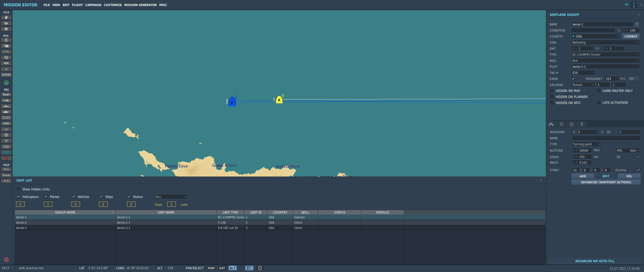Uncheck the Helicopters filter in Unit List
The image size is (644, 272).
tap(18, 196)
